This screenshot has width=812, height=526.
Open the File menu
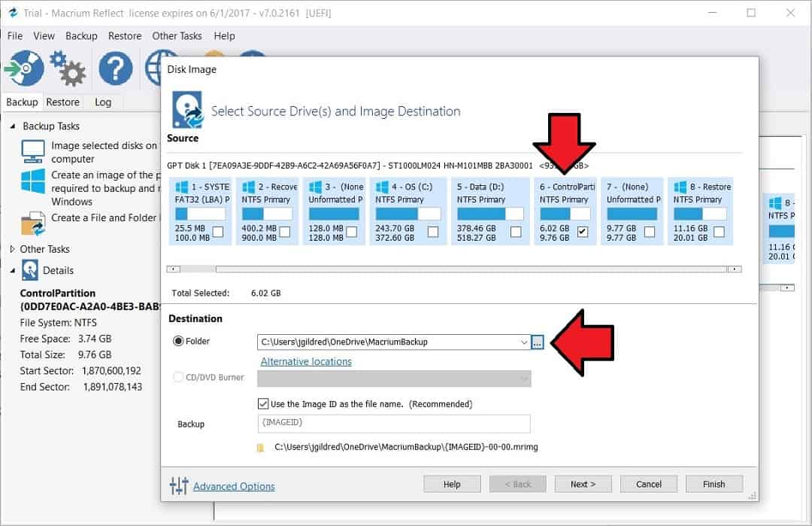pyautogui.click(x=14, y=36)
